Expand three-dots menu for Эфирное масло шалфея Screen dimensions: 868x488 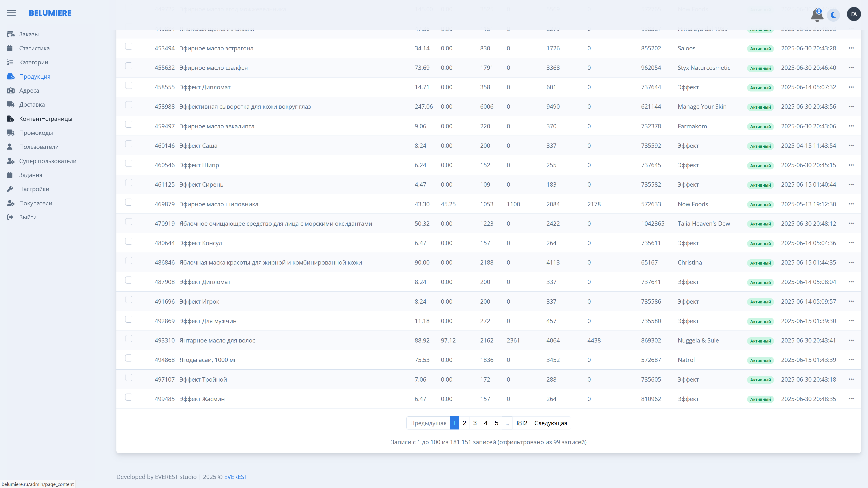(851, 68)
